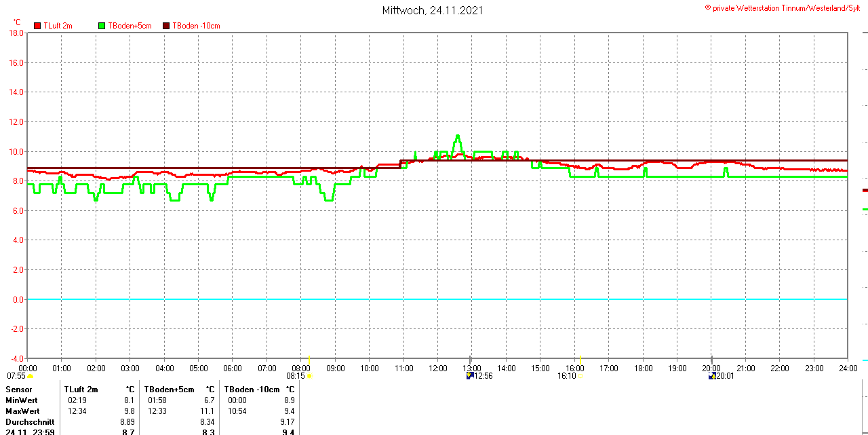This screenshot has width=868, height=435.
Task: Click the cyan marker at bottom right edge
Action: pos(865,360)
